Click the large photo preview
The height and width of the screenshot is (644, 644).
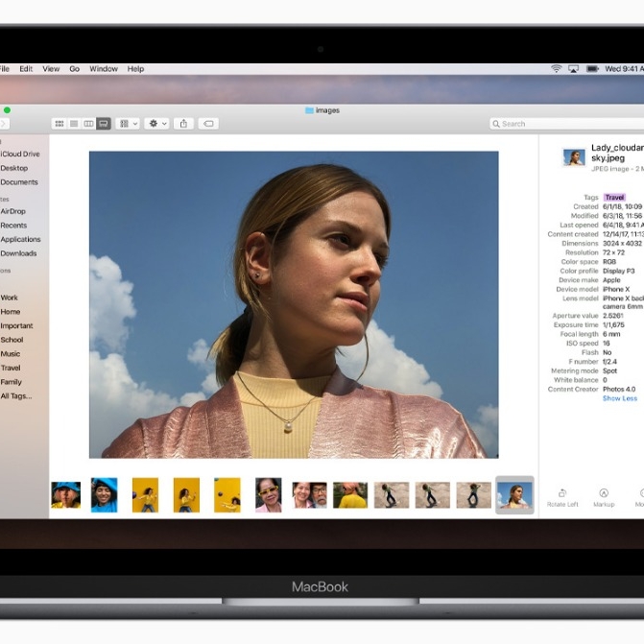coord(294,305)
